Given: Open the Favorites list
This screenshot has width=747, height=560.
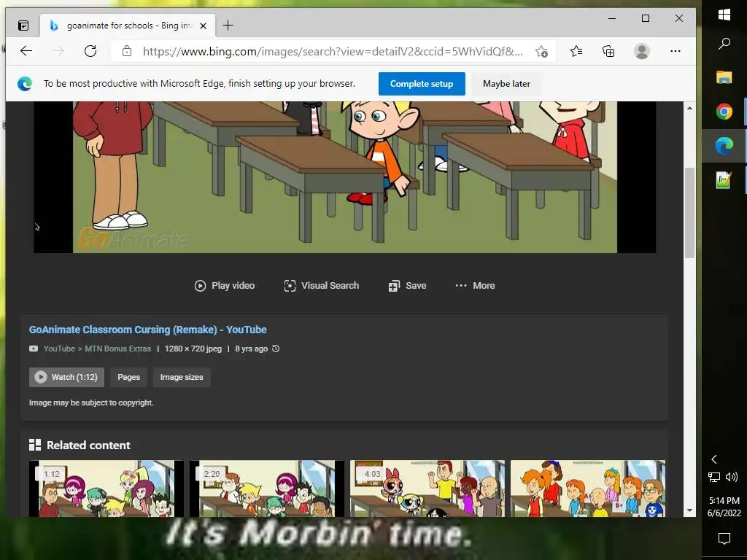Looking at the screenshot, I should tap(576, 51).
